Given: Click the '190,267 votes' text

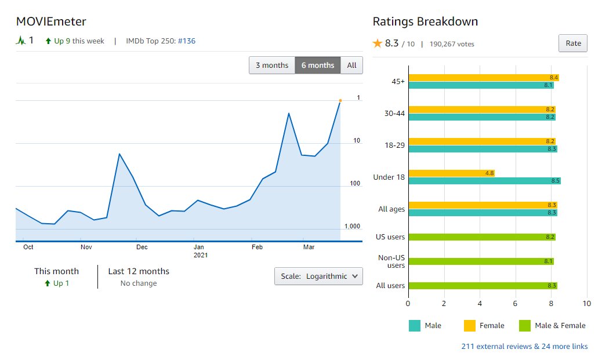Looking at the screenshot, I should (x=452, y=44).
